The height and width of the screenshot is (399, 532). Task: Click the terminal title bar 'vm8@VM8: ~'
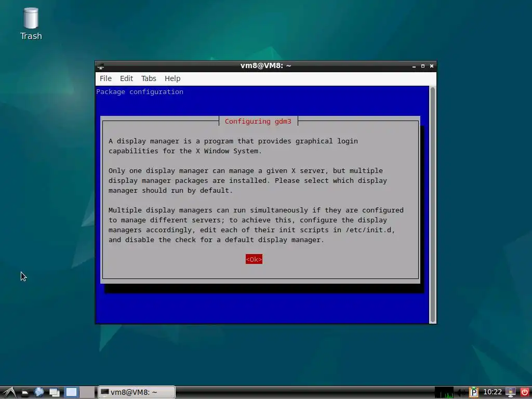pyautogui.click(x=265, y=66)
